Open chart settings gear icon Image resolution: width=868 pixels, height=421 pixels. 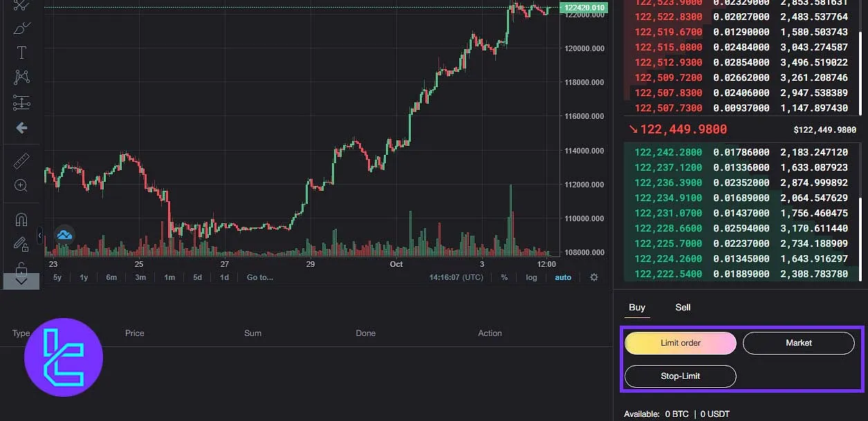(x=593, y=277)
